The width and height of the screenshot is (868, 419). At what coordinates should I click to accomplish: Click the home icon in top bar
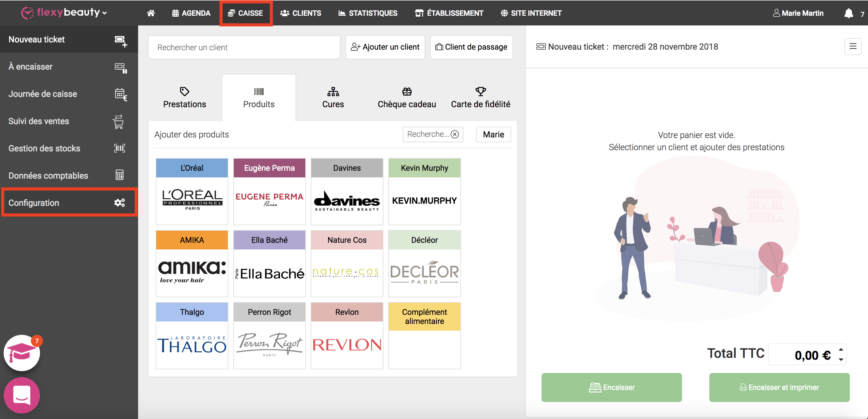tap(151, 13)
